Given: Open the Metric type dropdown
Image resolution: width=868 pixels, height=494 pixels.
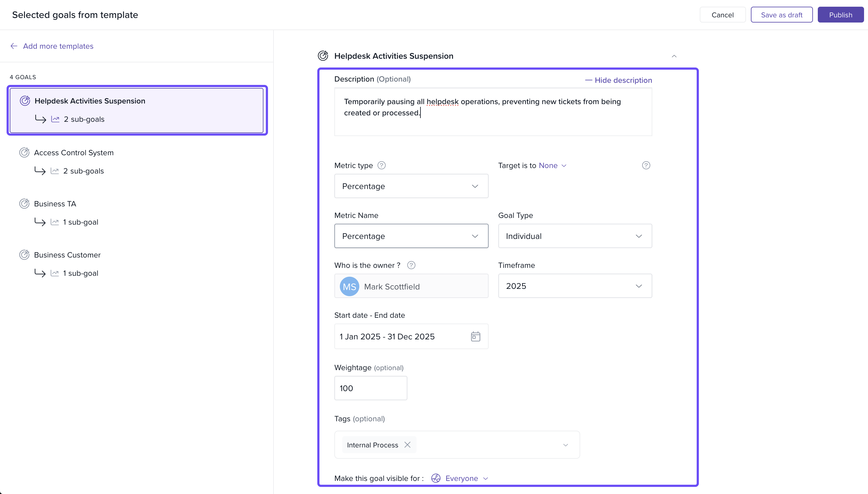Looking at the screenshot, I should point(411,186).
